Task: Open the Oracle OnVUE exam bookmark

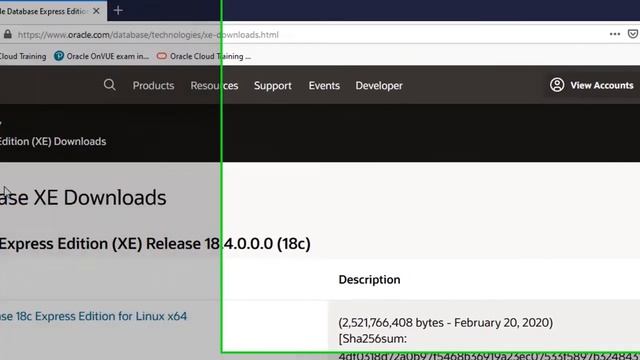Action: tap(102, 56)
